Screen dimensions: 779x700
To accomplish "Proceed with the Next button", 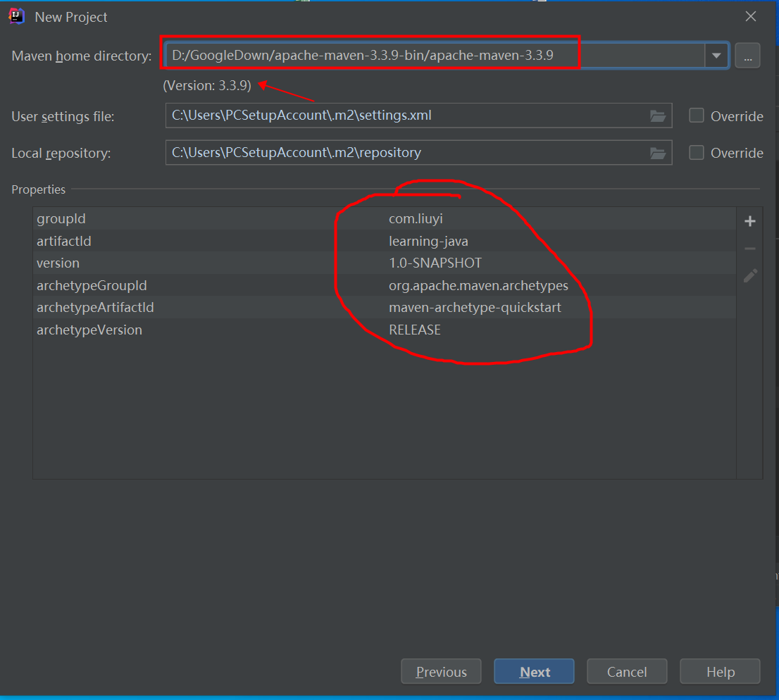I will tap(534, 672).
